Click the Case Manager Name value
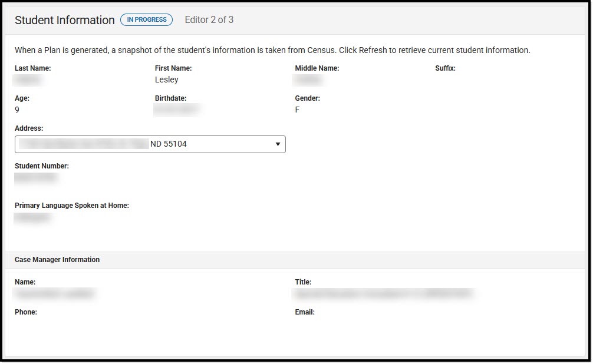The height and width of the screenshot is (364, 593). click(54, 294)
